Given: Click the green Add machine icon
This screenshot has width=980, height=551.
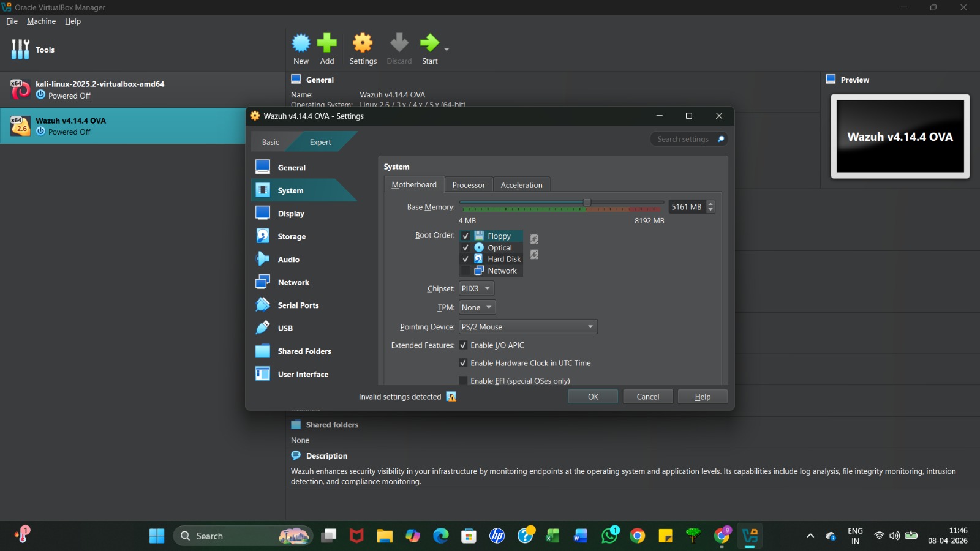Looking at the screenshot, I should click(327, 43).
